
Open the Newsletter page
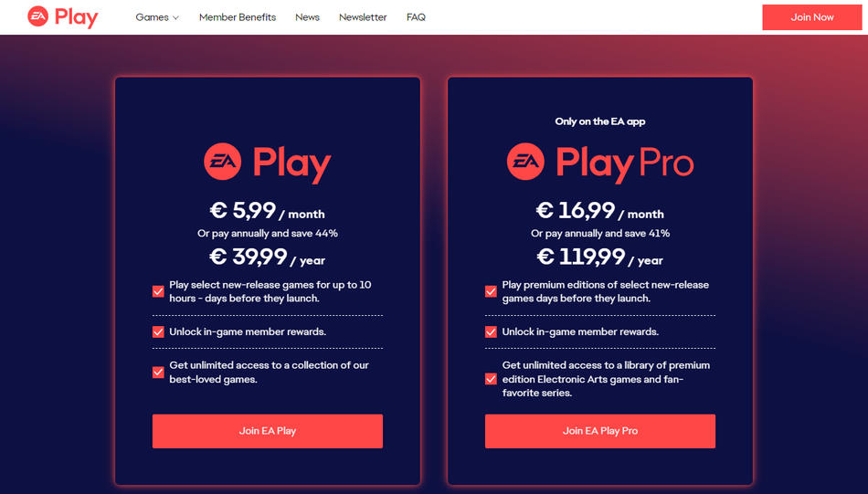point(363,17)
